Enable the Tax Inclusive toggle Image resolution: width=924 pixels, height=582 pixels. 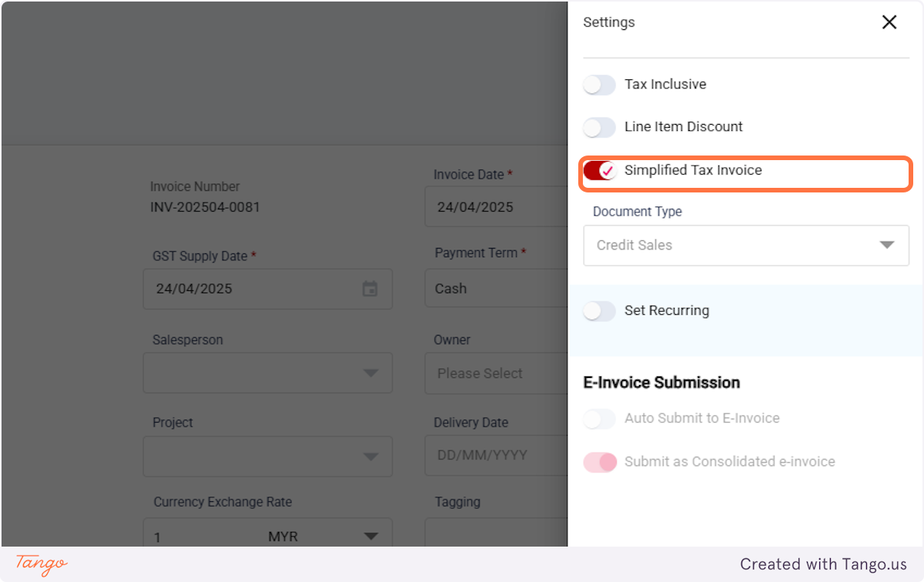click(x=599, y=85)
